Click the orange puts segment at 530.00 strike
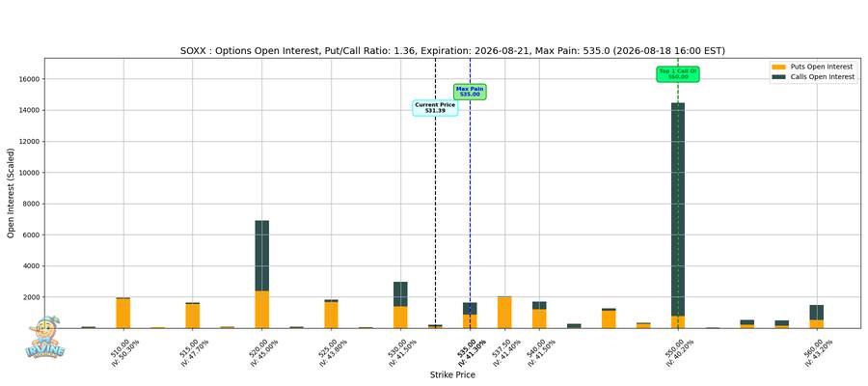This screenshot has width=868, height=386. pos(400,317)
